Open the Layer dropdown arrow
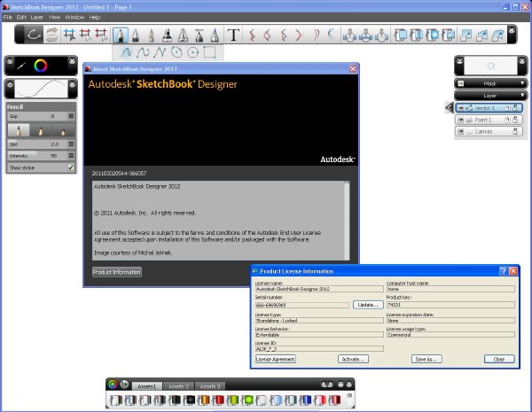This screenshot has width=532, height=412. click(x=522, y=96)
